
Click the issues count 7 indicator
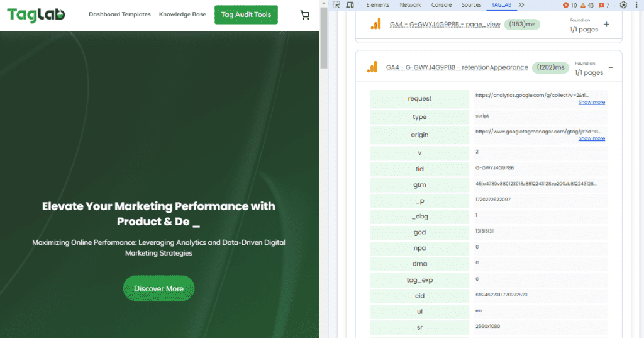pos(604,5)
